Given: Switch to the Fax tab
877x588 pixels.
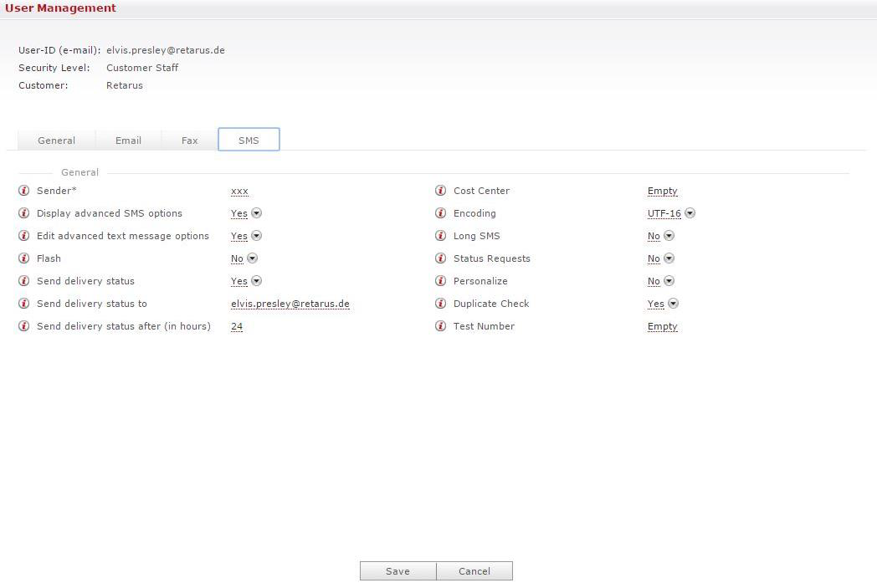Looking at the screenshot, I should tap(190, 141).
